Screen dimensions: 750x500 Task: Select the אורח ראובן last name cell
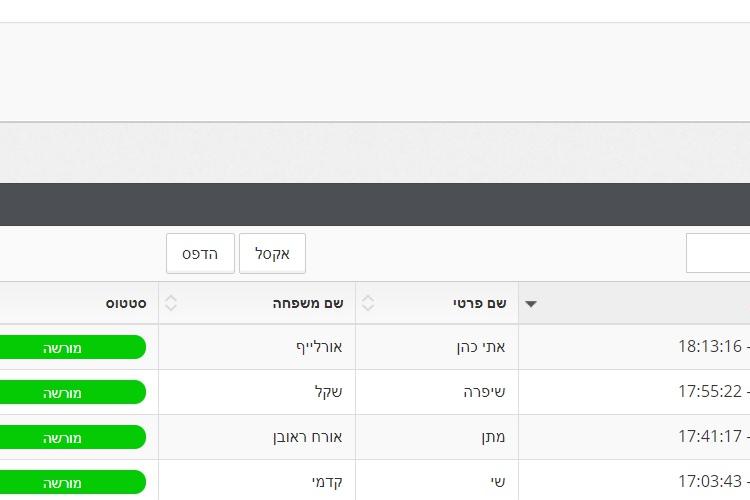[x=257, y=437]
